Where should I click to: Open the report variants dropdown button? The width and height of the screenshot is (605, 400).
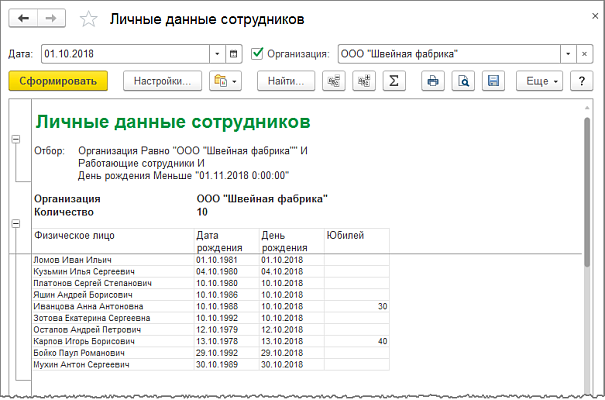(x=225, y=81)
